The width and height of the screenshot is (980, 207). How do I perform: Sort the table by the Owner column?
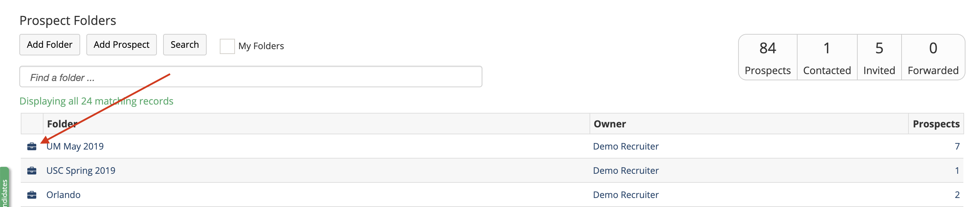pyautogui.click(x=609, y=124)
